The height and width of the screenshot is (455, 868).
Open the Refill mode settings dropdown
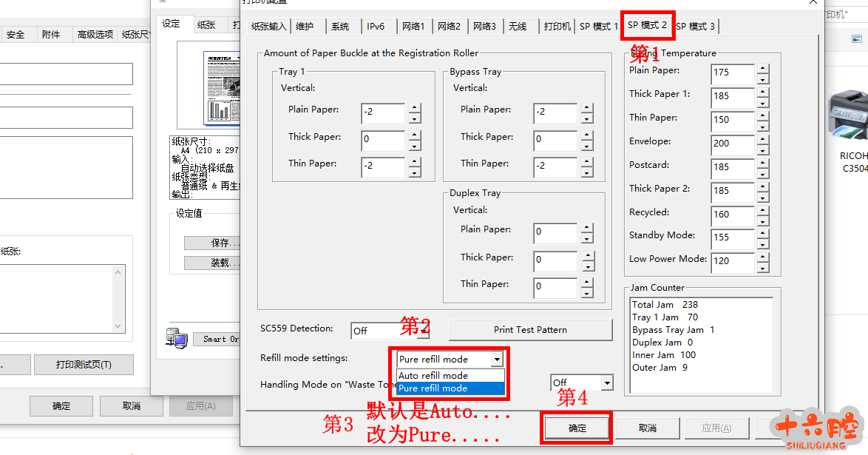pyautogui.click(x=497, y=360)
